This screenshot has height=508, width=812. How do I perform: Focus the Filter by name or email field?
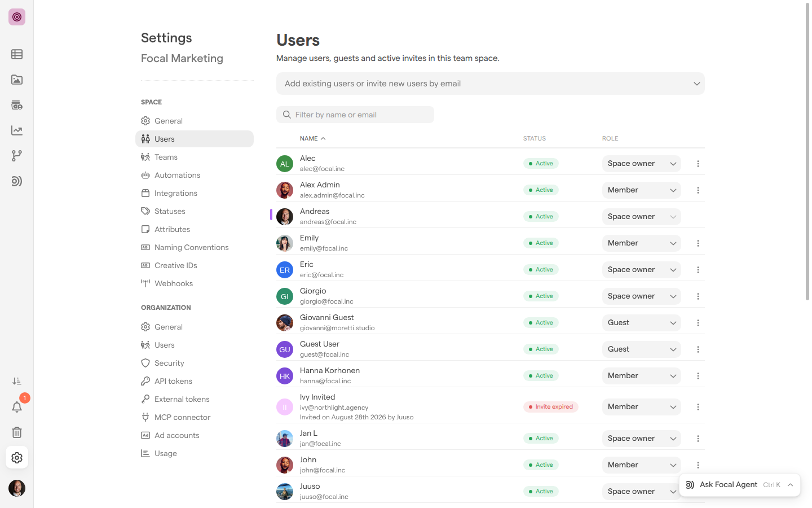(x=355, y=115)
